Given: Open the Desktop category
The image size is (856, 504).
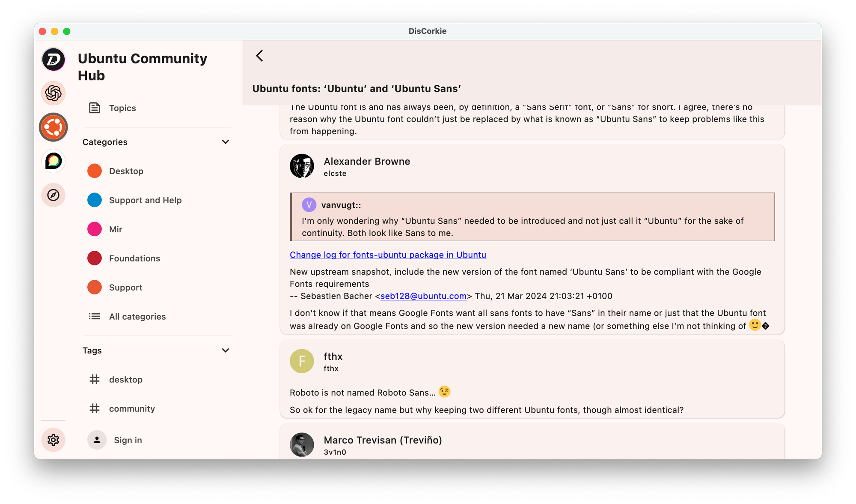Looking at the screenshot, I should pos(126,171).
